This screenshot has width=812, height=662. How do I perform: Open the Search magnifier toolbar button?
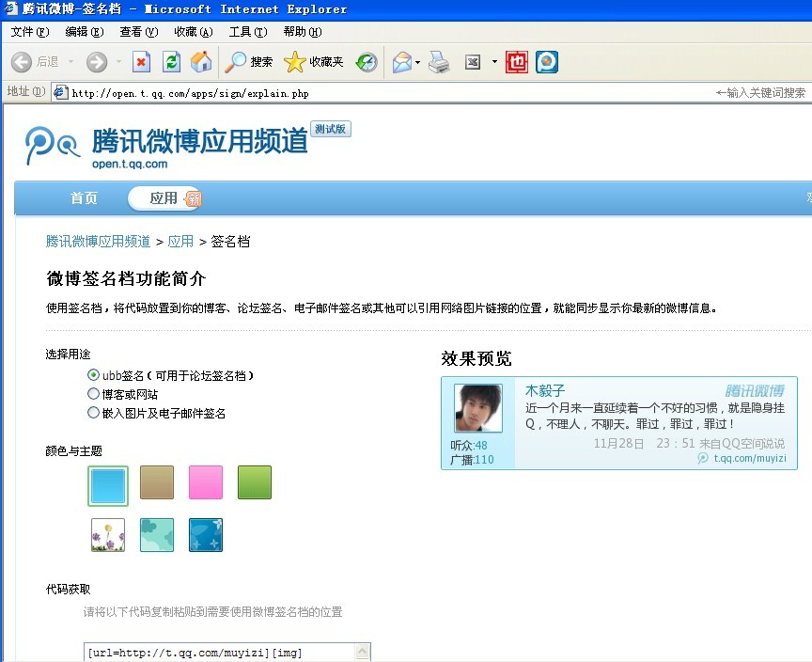(248, 62)
